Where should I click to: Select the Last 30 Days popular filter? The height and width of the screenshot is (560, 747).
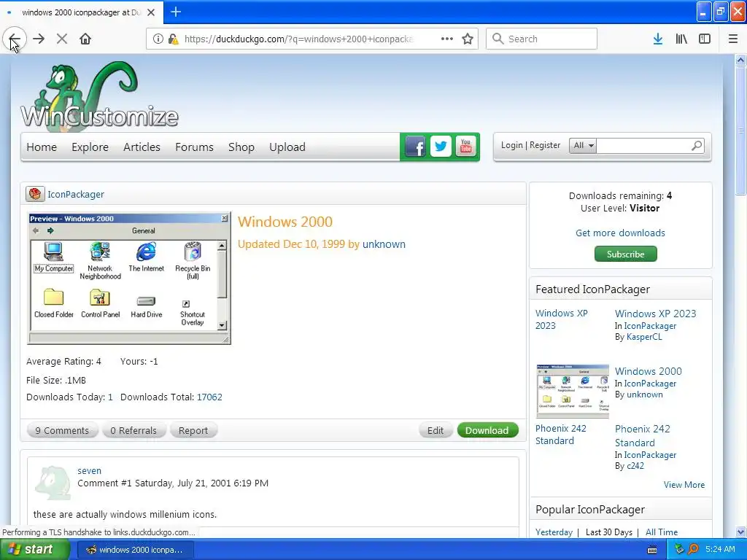(x=609, y=532)
